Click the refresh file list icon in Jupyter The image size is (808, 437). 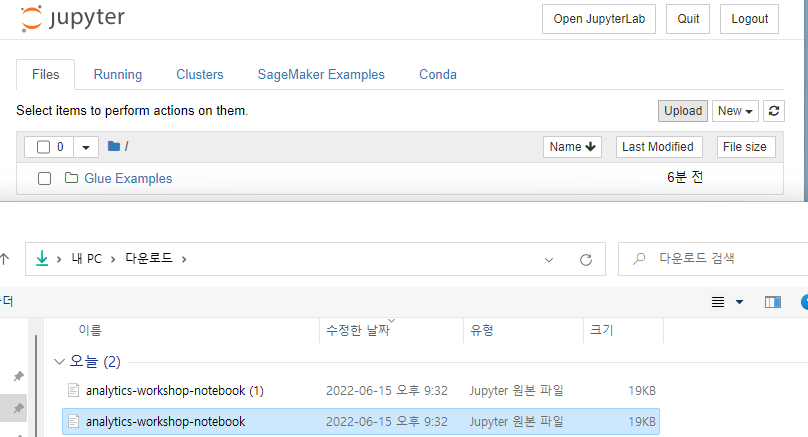tap(773, 111)
